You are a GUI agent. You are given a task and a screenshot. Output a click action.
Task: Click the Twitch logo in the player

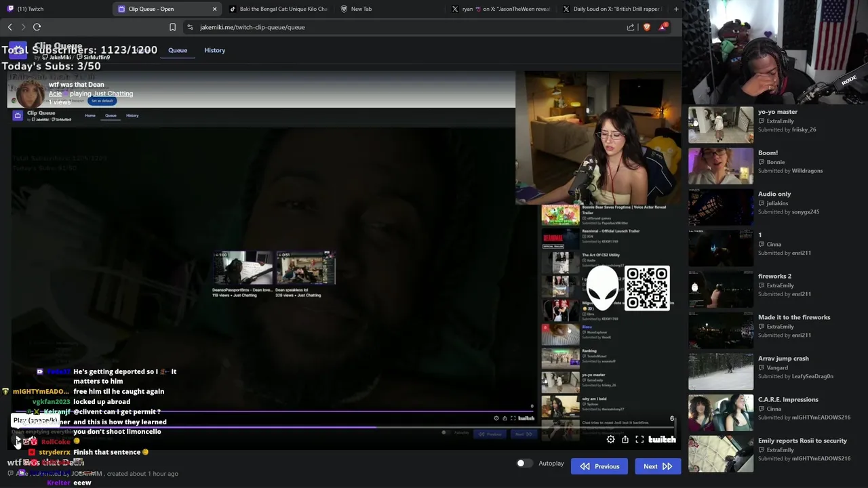coord(662,439)
